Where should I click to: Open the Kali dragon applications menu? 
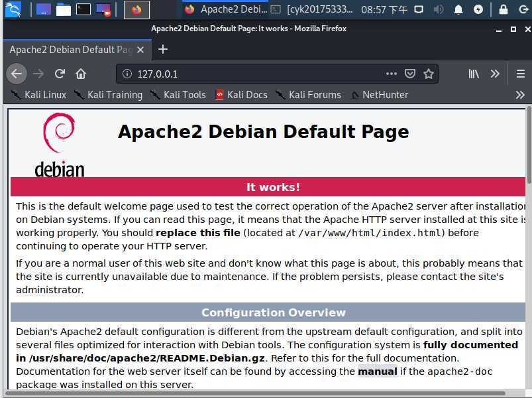pyautogui.click(x=13, y=9)
